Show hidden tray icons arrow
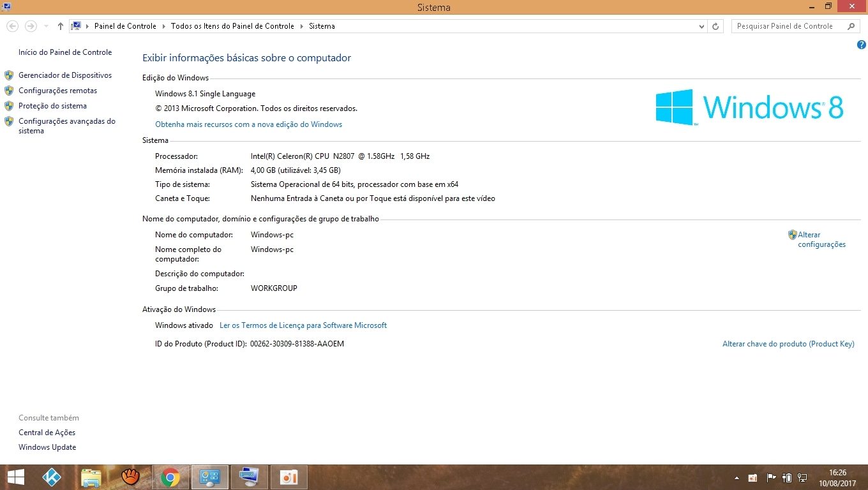The height and width of the screenshot is (490, 868). 737,478
